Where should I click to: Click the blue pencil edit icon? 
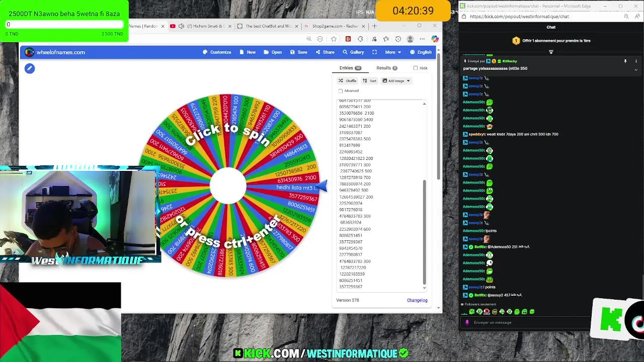[30, 68]
